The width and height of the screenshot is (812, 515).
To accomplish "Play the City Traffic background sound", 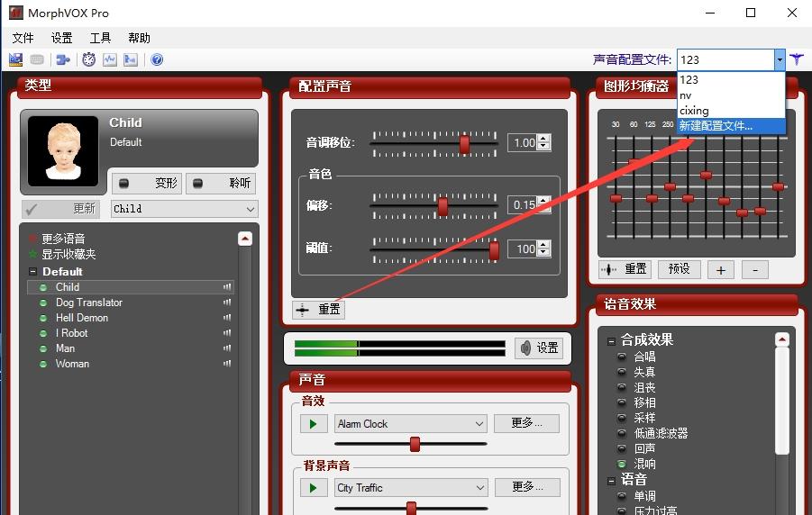I will [313, 487].
